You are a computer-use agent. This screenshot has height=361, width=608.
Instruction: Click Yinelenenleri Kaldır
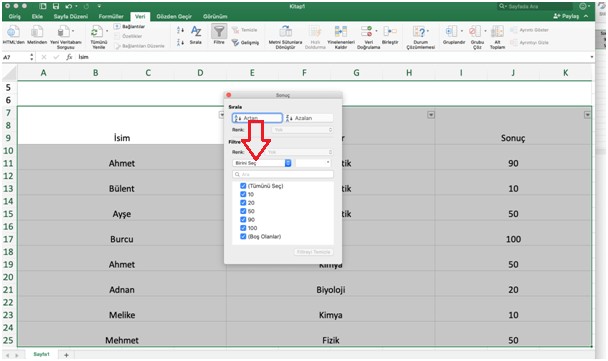(341, 37)
